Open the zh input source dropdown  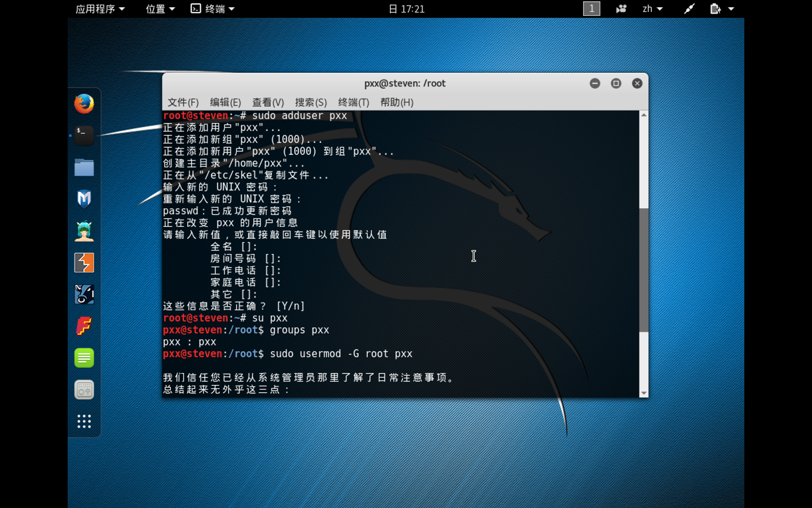(x=652, y=8)
